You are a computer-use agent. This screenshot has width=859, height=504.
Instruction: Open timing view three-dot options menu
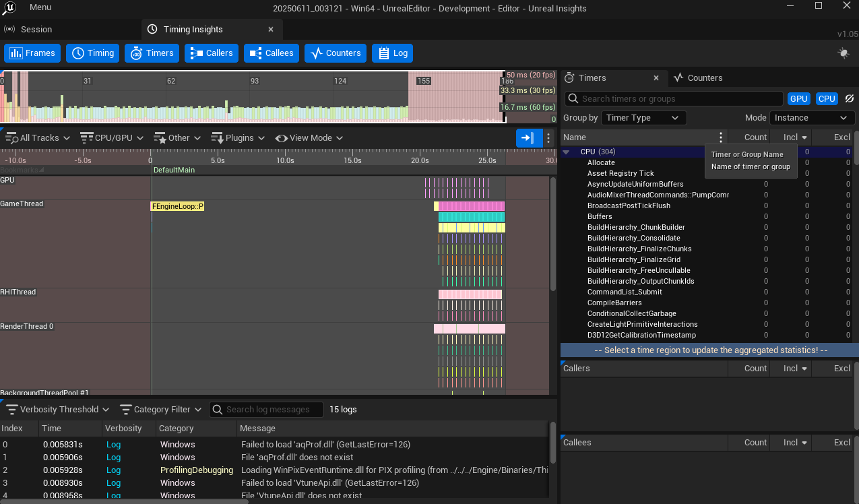(x=548, y=138)
